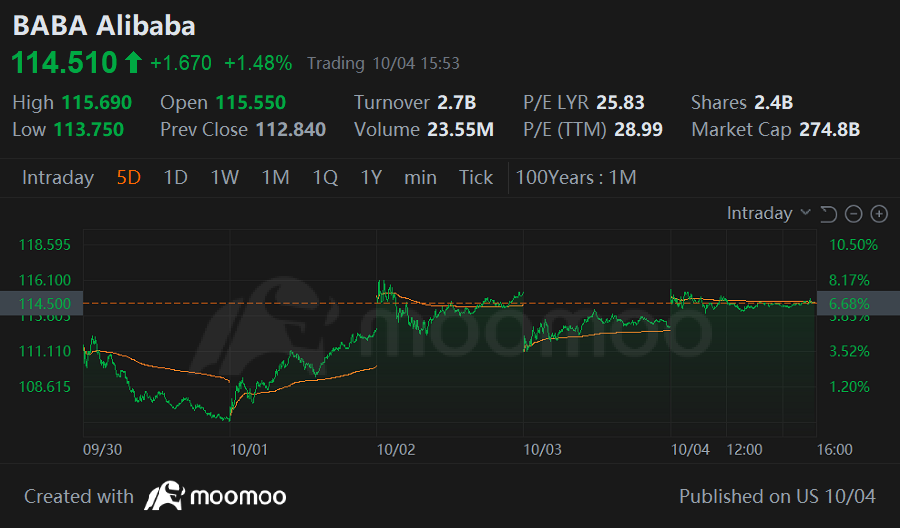The width and height of the screenshot is (900, 528).
Task: Click the 10.50% percent axis label
Action: pyautogui.click(x=854, y=245)
